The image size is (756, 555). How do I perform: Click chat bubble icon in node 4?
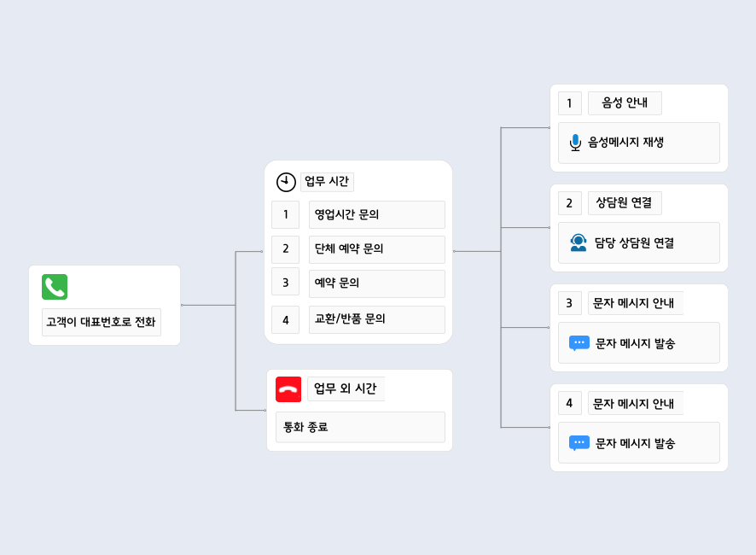click(579, 443)
